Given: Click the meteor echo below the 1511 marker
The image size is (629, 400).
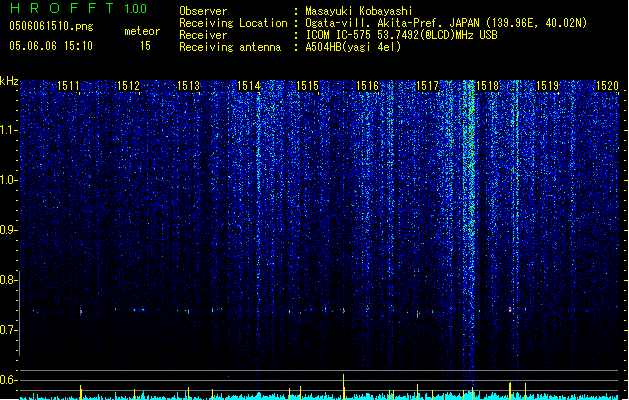Looking at the screenshot, I should (x=81, y=312).
